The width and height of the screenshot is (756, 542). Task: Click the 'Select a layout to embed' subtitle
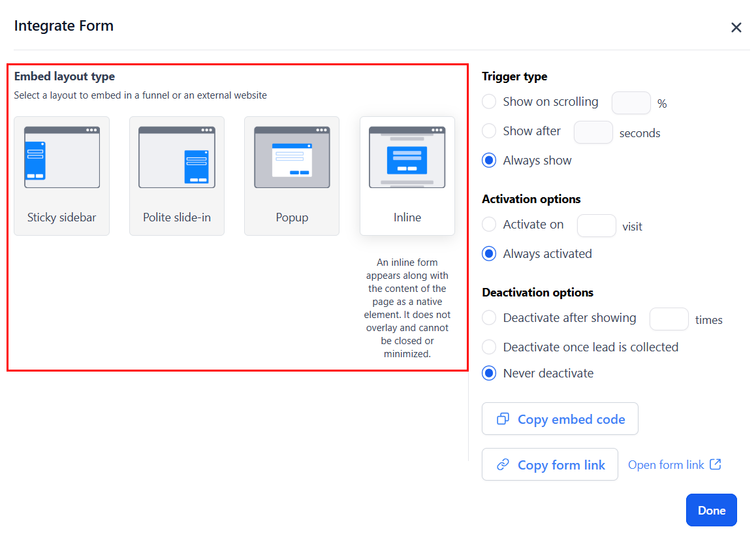(x=140, y=95)
